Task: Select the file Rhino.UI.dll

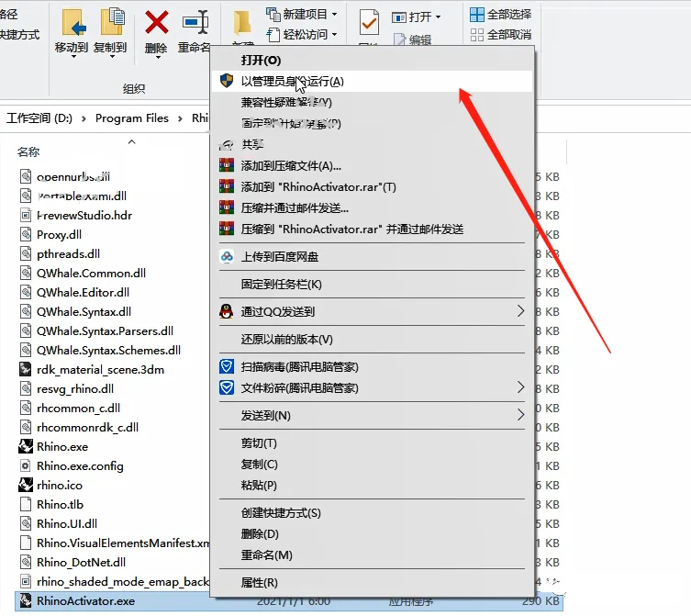Action: [x=67, y=524]
